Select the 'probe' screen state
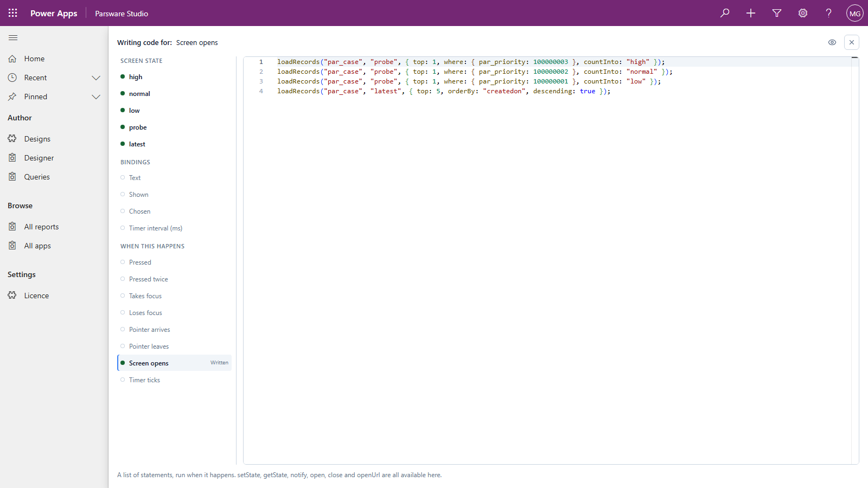 (x=174, y=127)
